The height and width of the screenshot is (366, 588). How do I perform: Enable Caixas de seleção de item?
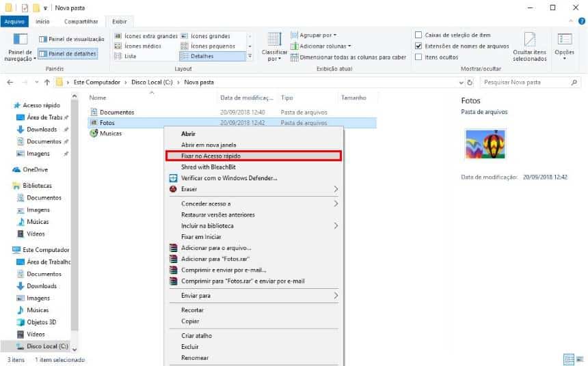(418, 35)
